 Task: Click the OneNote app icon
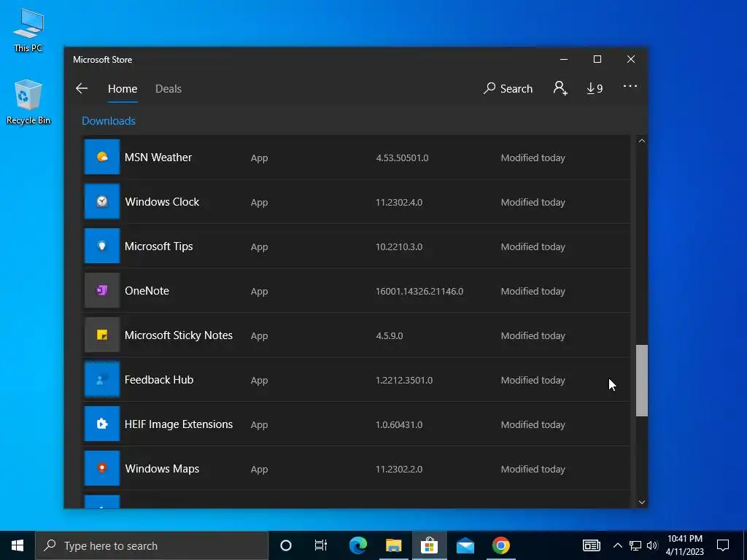pos(102,290)
